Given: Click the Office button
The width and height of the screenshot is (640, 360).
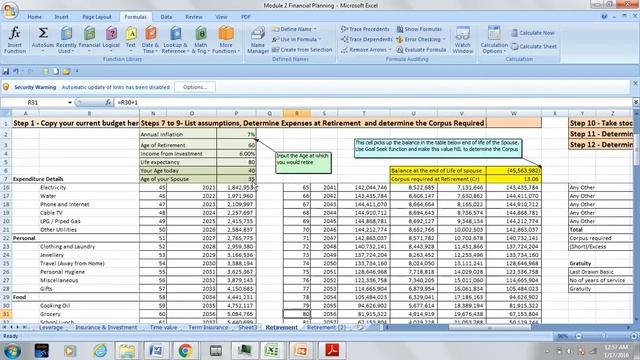Looking at the screenshot, I should tap(9, 10).
